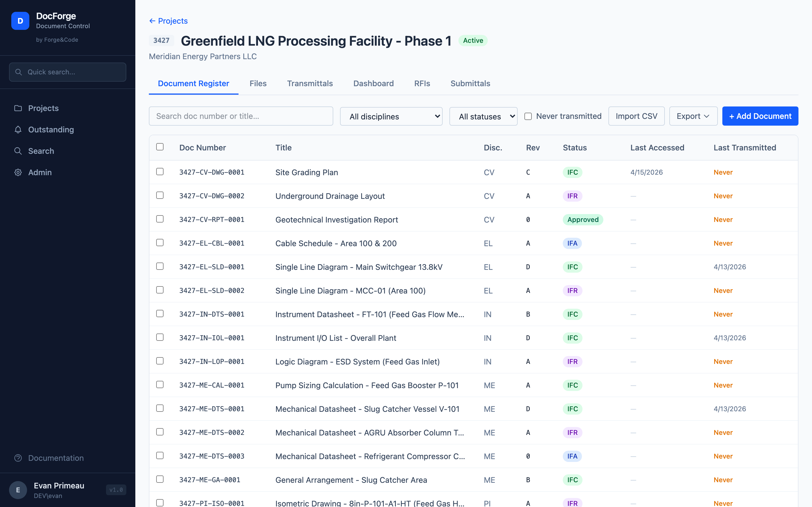This screenshot has height=507, width=812.
Task: Click the DocForge logo icon
Action: tap(20, 21)
